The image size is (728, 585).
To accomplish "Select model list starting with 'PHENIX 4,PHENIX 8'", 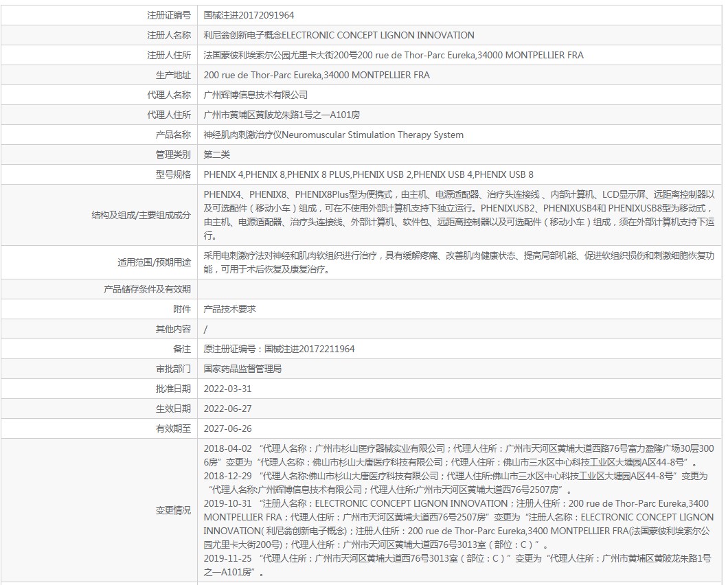I will coord(369,174).
